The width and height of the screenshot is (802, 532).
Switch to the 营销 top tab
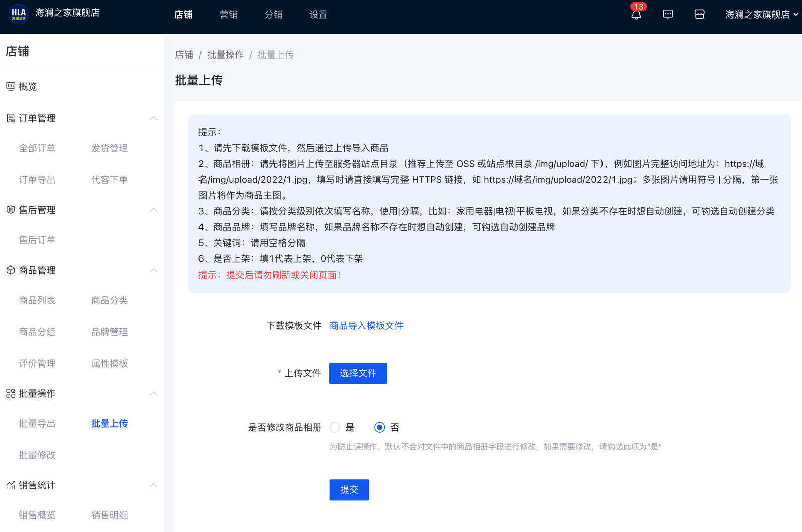[229, 15]
